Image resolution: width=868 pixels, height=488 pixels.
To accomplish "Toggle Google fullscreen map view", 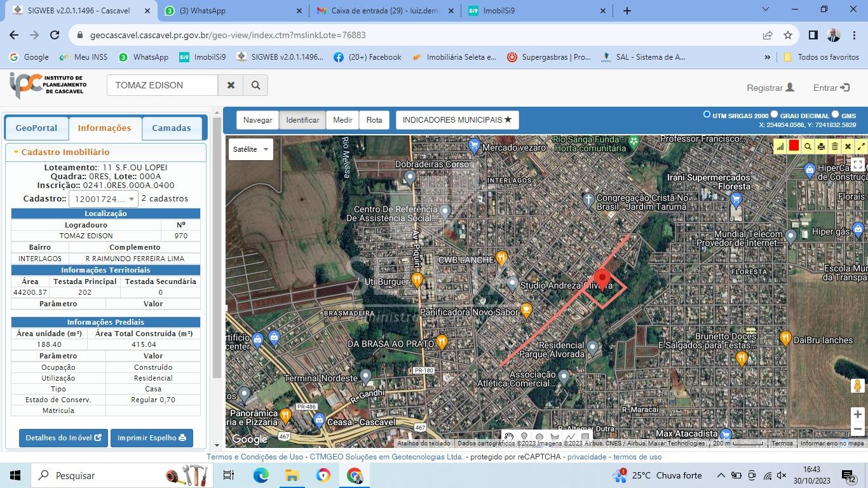I will pyautogui.click(x=857, y=165).
